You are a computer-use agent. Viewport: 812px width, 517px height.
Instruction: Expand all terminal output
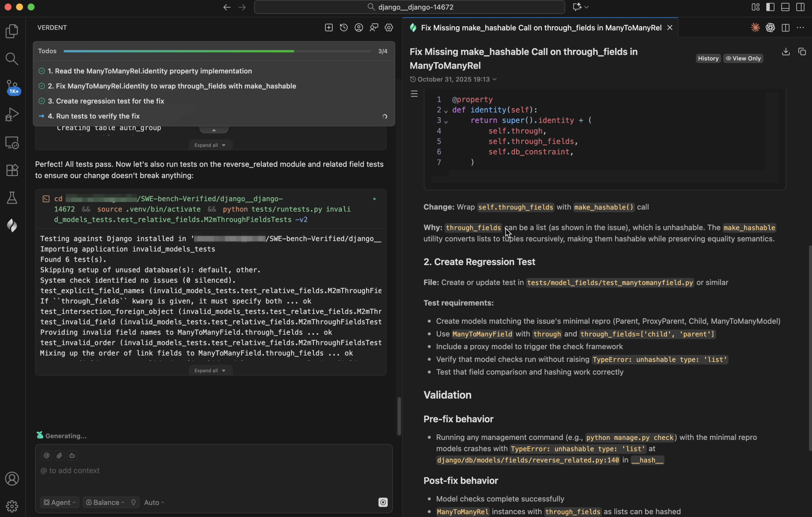point(211,371)
